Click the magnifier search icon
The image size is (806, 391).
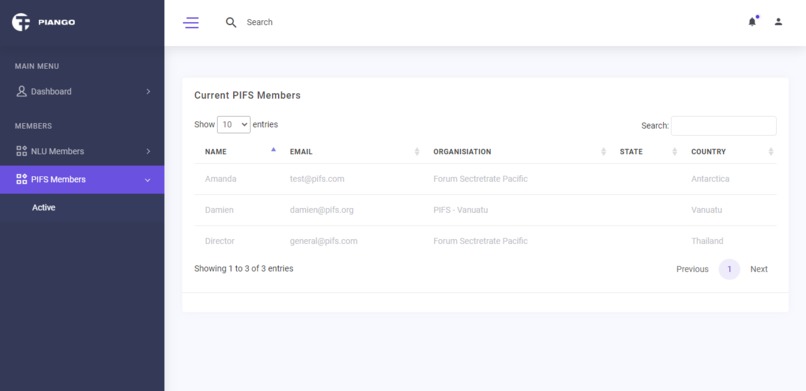click(x=231, y=23)
